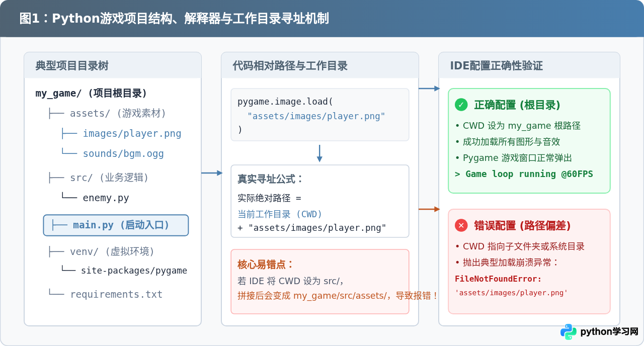Click the 当前工作目录 (CWD) text

pyautogui.click(x=280, y=214)
